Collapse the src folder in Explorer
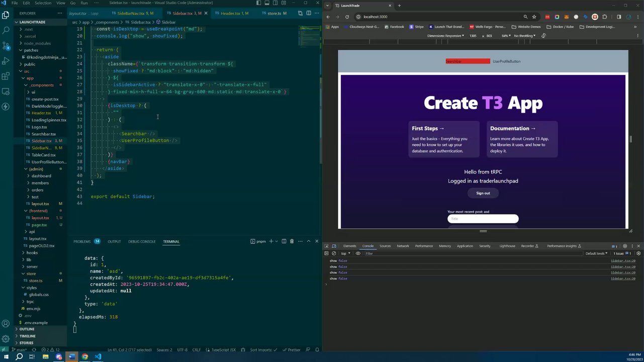Image resolution: width=644 pixels, height=362 pixels. tap(27, 71)
